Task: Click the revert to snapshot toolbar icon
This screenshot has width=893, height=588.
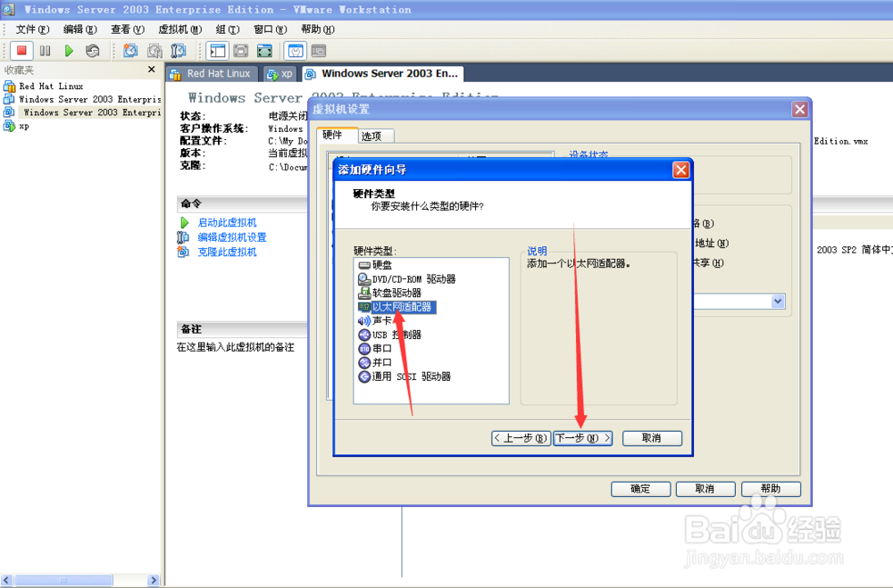Action: 154,51
